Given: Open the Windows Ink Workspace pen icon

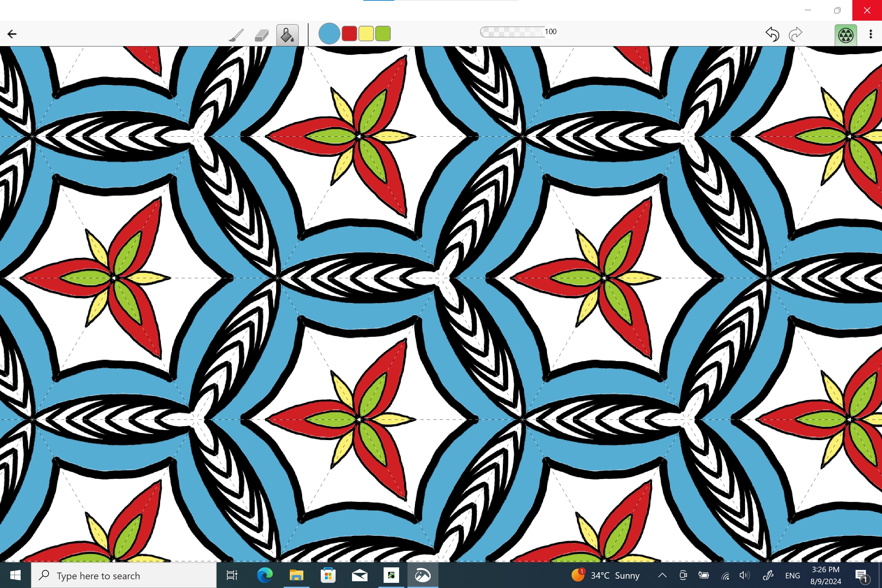Looking at the screenshot, I should [x=769, y=575].
